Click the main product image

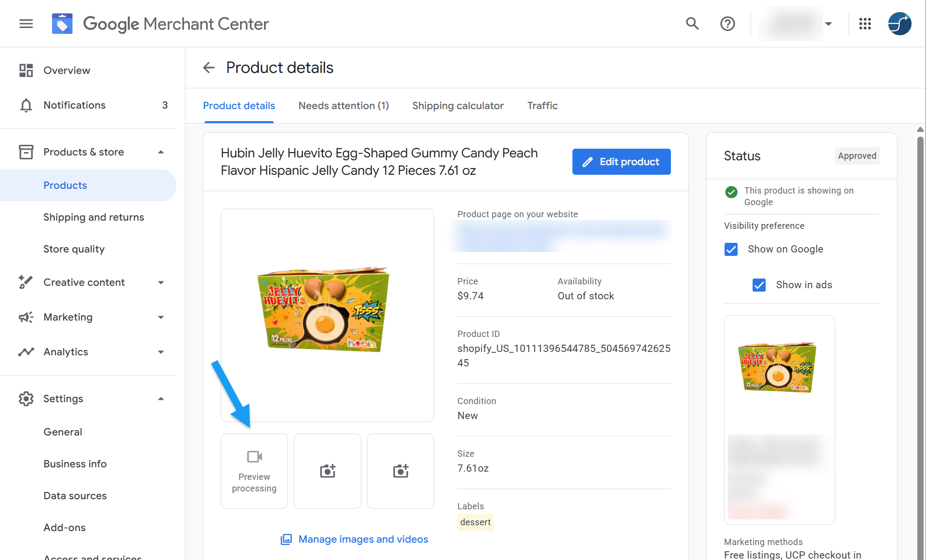pyautogui.click(x=328, y=315)
